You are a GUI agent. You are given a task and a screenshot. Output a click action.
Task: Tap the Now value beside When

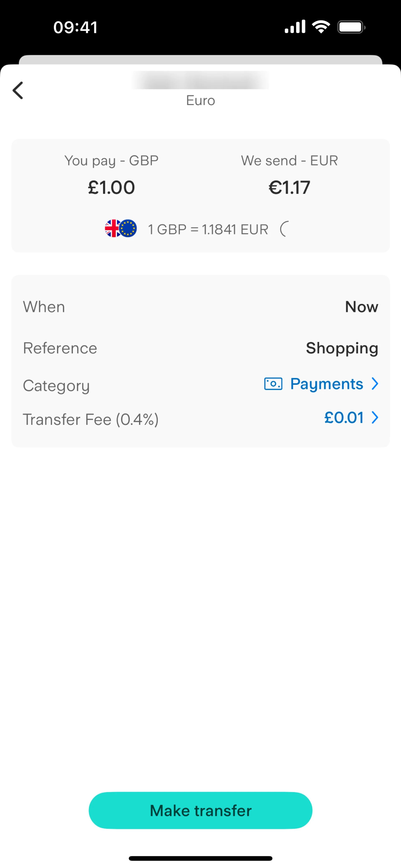[x=361, y=307]
